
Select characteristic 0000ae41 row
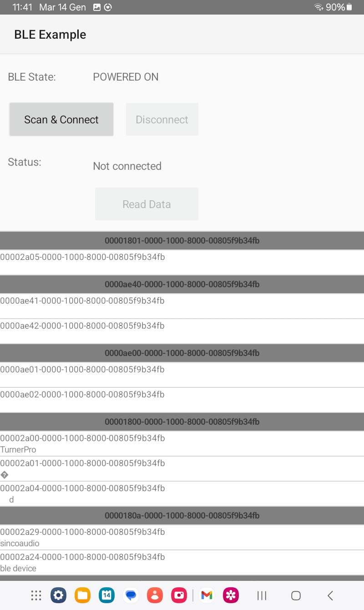click(x=182, y=305)
